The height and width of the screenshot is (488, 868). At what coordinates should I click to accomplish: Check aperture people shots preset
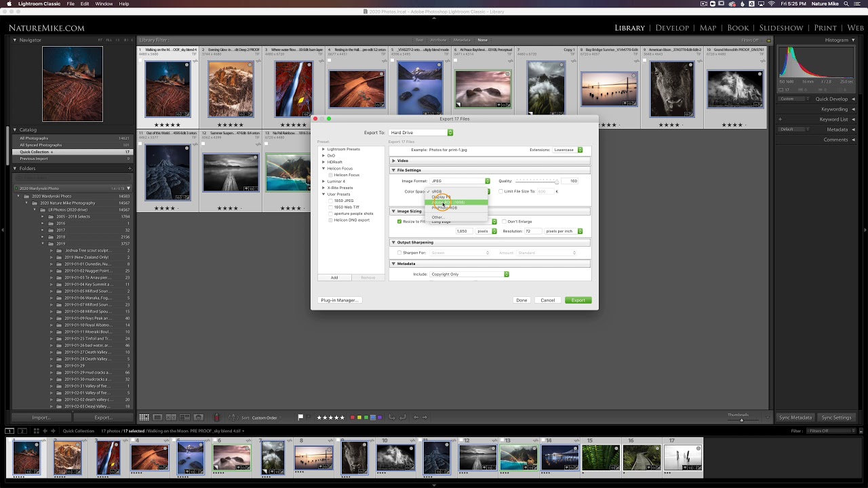tap(330, 213)
